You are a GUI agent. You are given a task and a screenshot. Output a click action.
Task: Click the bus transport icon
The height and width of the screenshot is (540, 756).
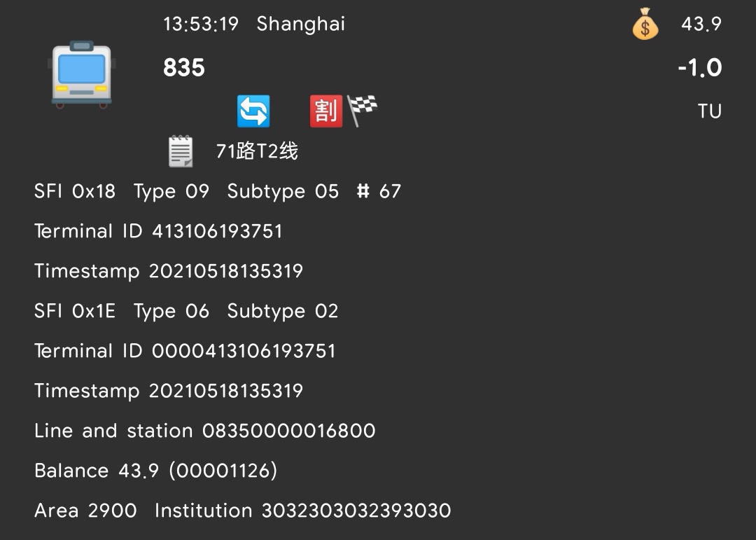coord(82,74)
